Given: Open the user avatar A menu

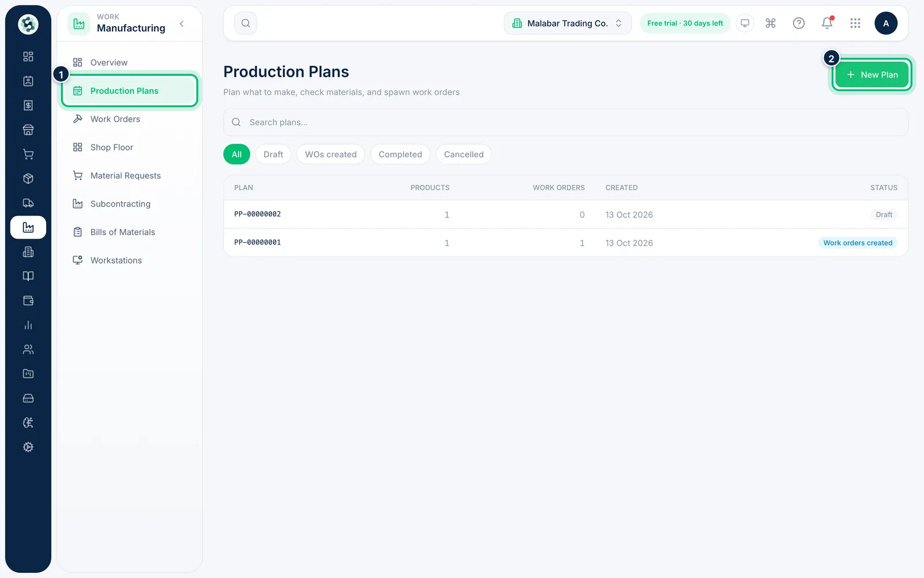Looking at the screenshot, I should [886, 23].
